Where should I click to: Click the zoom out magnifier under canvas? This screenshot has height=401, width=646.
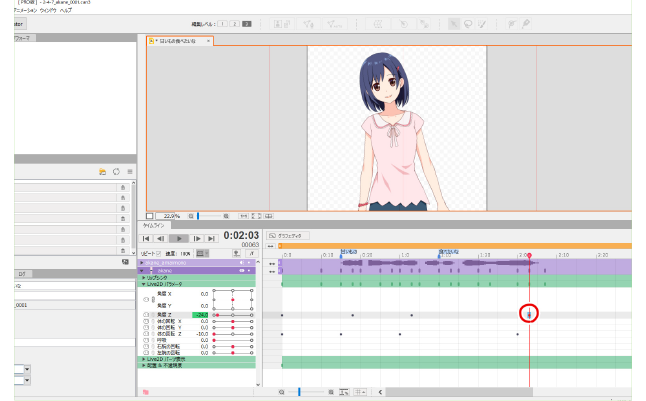coord(191,216)
